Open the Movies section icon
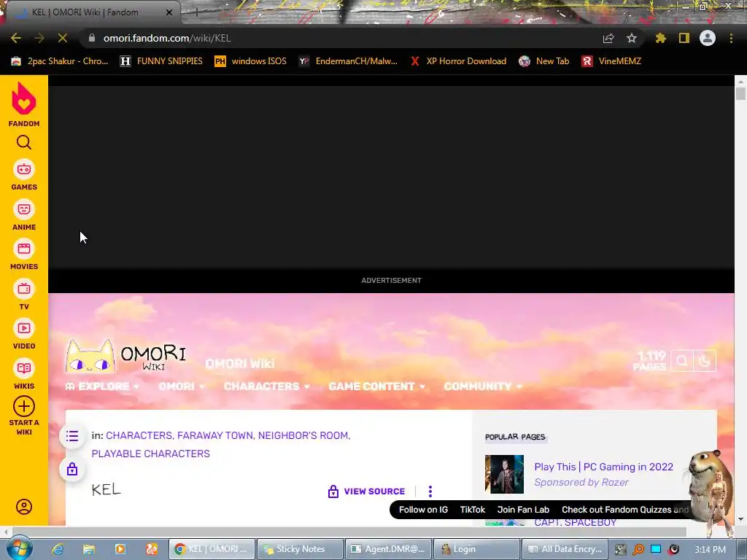747x560 pixels. [x=24, y=249]
